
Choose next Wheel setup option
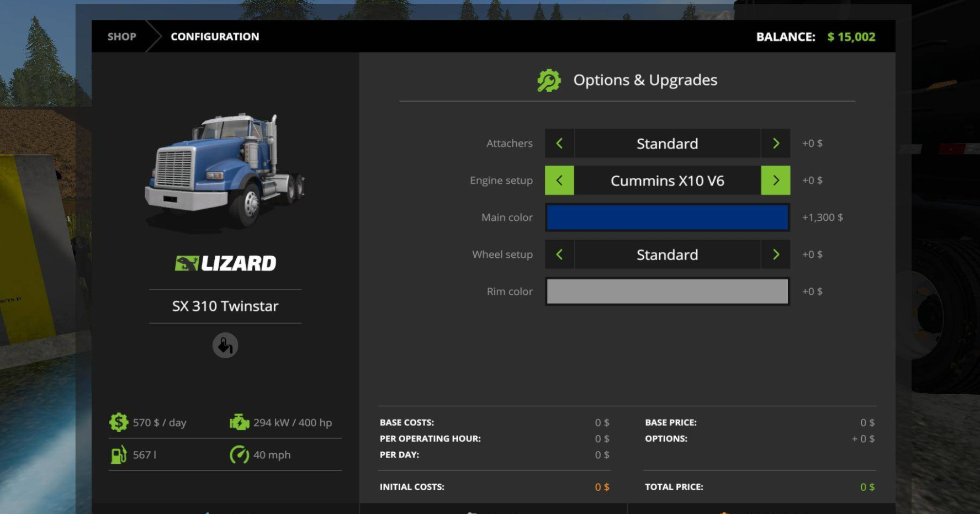[776, 255]
